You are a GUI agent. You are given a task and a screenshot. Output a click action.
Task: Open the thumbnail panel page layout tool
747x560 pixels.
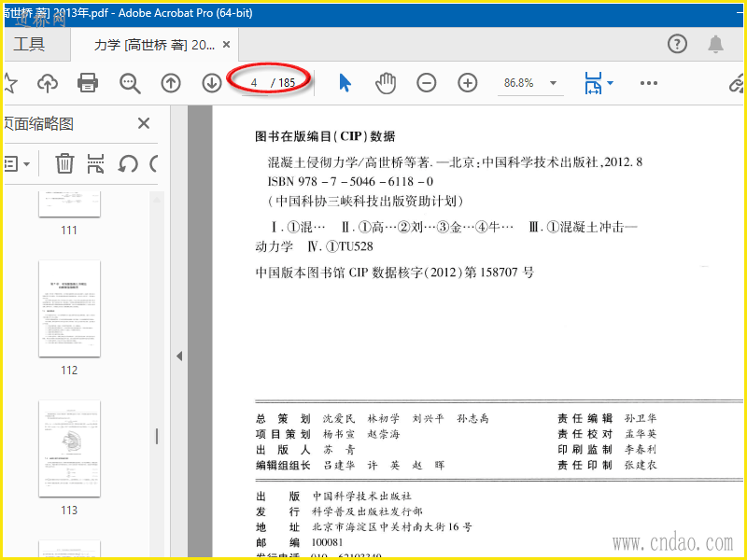96,163
